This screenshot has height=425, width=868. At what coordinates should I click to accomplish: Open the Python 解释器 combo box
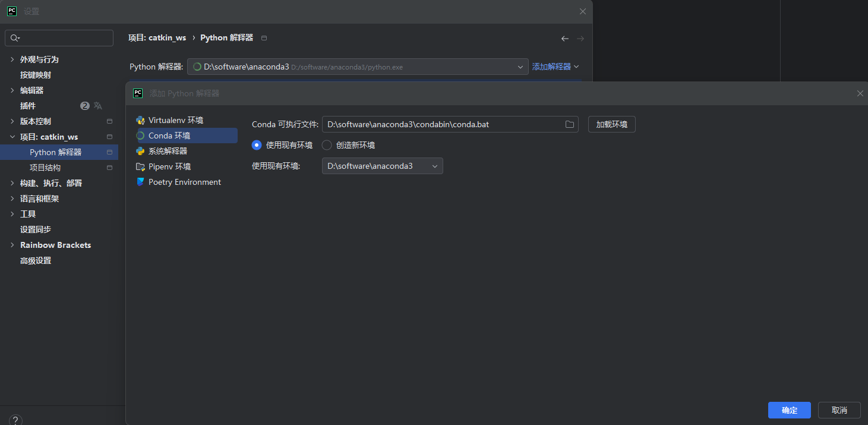click(x=358, y=67)
